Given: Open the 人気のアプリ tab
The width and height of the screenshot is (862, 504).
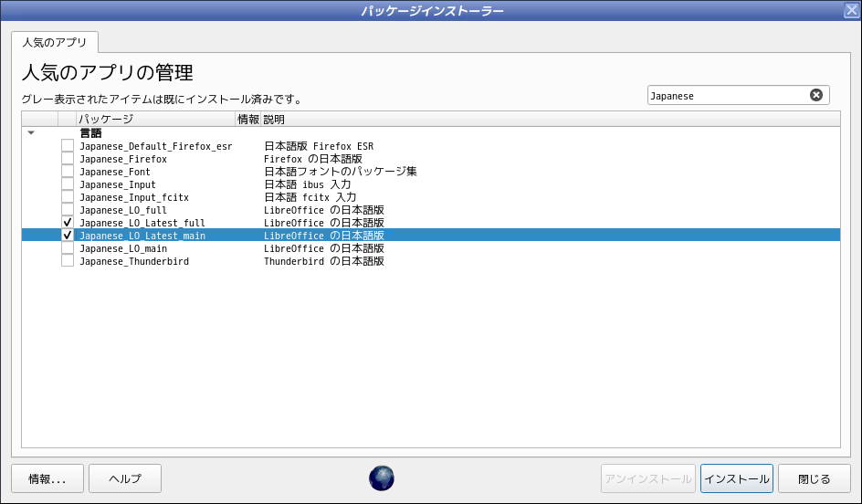Looking at the screenshot, I should [x=55, y=42].
